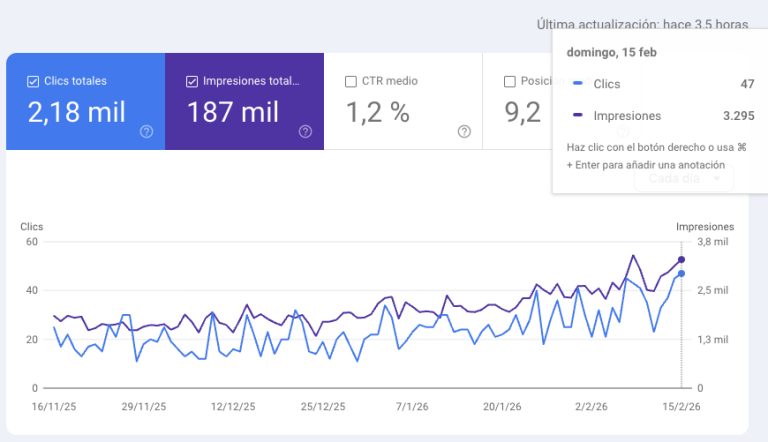Click the purple Impresiones legend marker in tooltip
This screenshot has height=442, width=768.
point(578,115)
